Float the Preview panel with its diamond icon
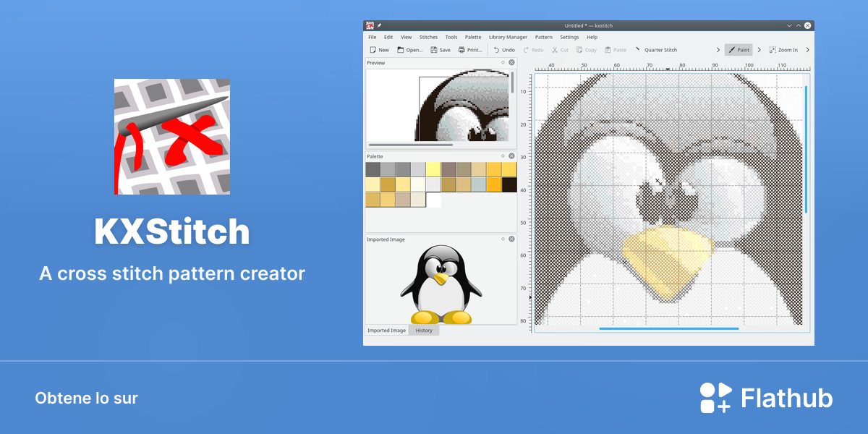Image resolution: width=868 pixels, height=434 pixels. [503, 62]
